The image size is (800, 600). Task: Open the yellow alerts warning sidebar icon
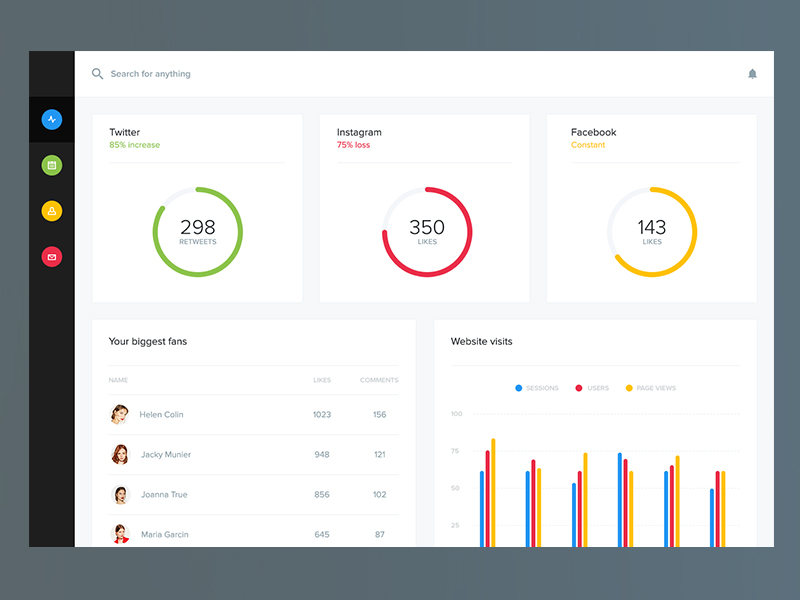coord(52,211)
